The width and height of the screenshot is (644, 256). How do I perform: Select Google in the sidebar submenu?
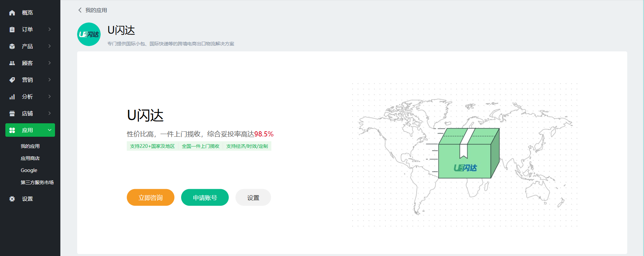pos(29,170)
